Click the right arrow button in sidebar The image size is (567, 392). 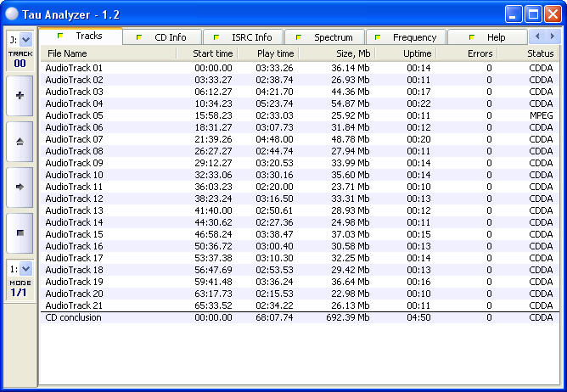click(x=20, y=186)
